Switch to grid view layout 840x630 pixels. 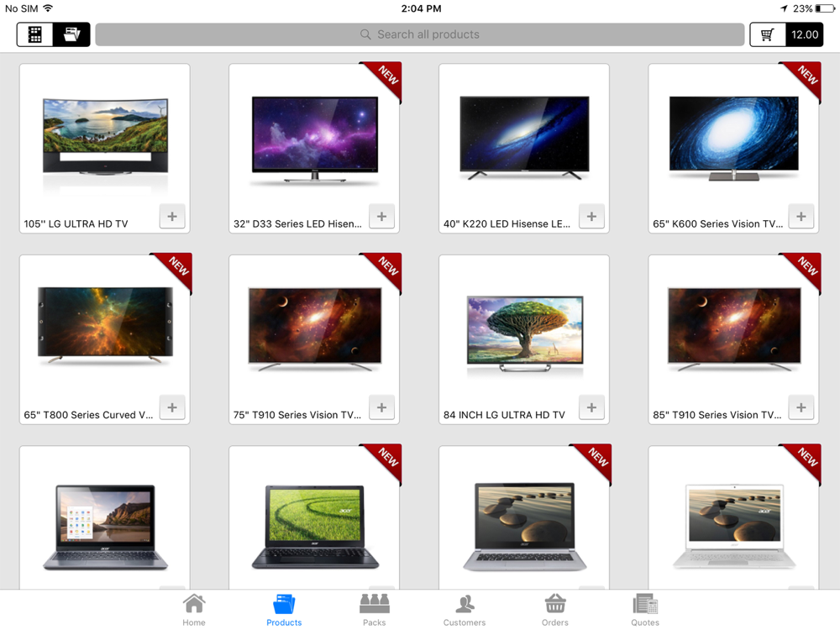[34, 34]
